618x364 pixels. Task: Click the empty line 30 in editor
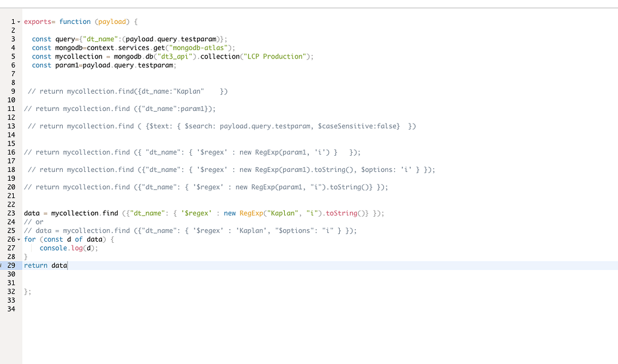point(179,274)
